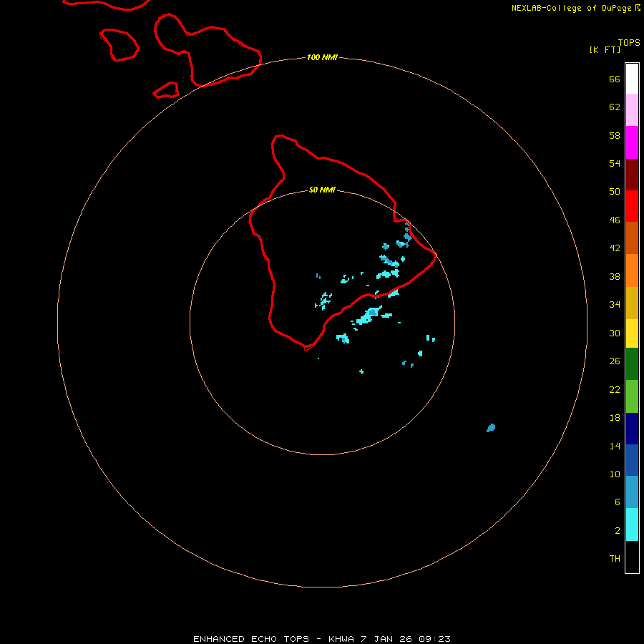This screenshot has width=644, height=644.
Task: Click the legend value 66
Action: tap(615, 79)
